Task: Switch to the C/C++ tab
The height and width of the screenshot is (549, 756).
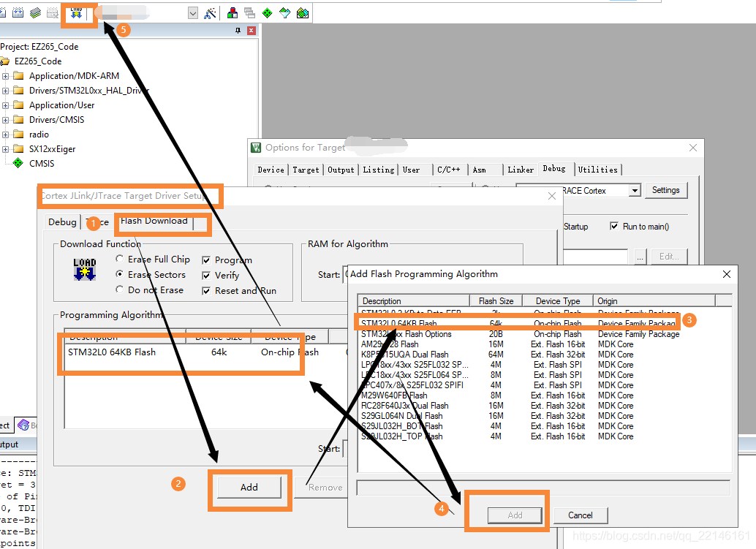Action: [449, 170]
